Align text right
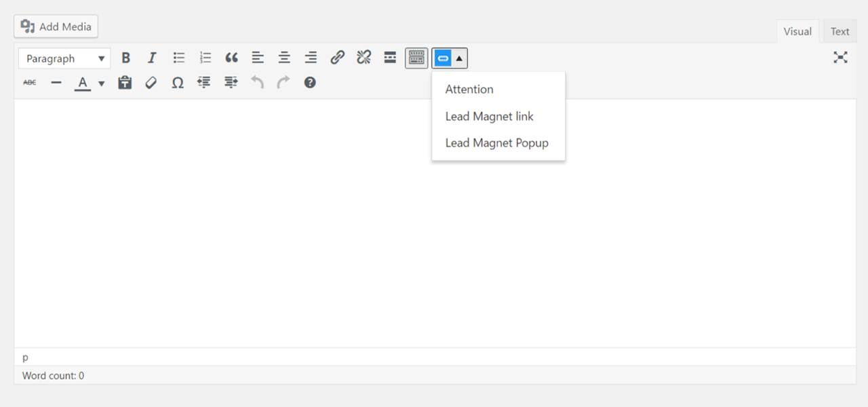The width and height of the screenshot is (868, 407). (311, 58)
